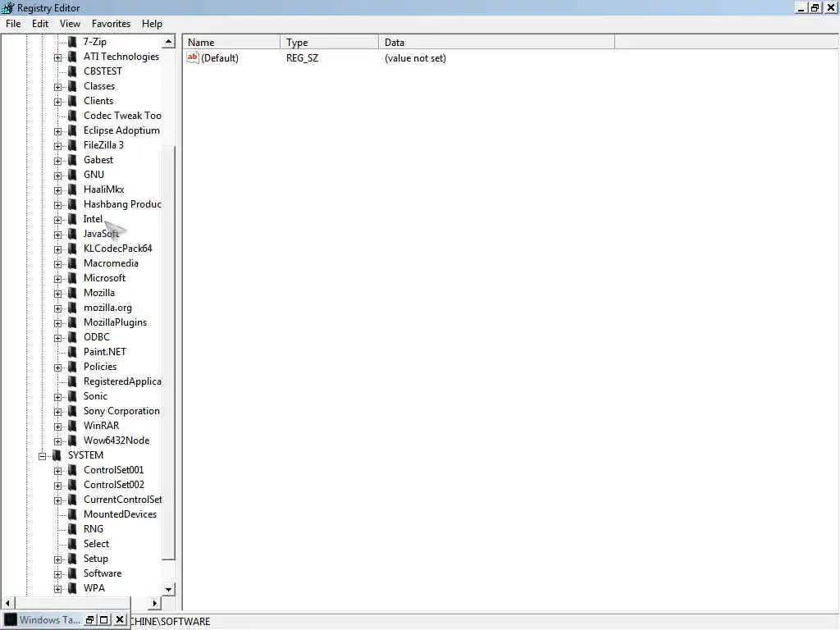Expand the Eclipse Adoptium key
The image size is (840, 630).
(x=58, y=131)
